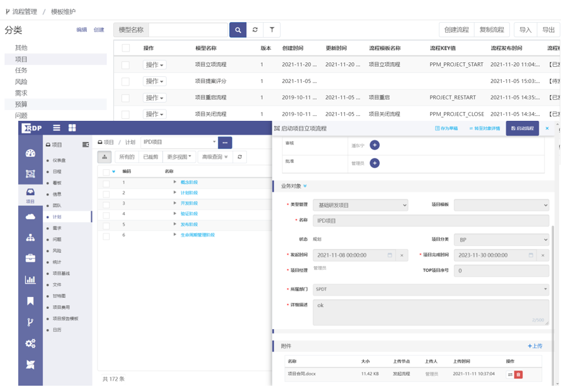This screenshot has height=392, width=561.
Task: Click the plus button next to 管理员 approver
Action: click(x=374, y=163)
